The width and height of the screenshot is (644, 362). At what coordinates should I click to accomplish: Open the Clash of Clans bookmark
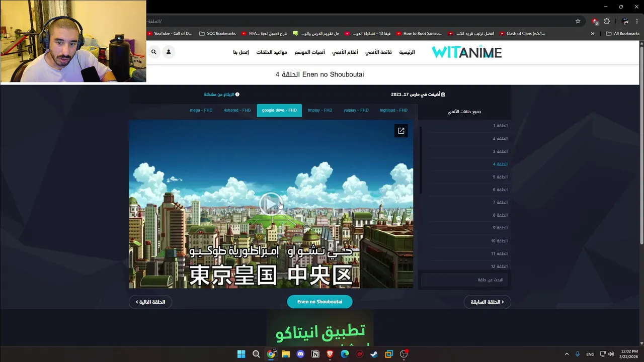tap(522, 34)
